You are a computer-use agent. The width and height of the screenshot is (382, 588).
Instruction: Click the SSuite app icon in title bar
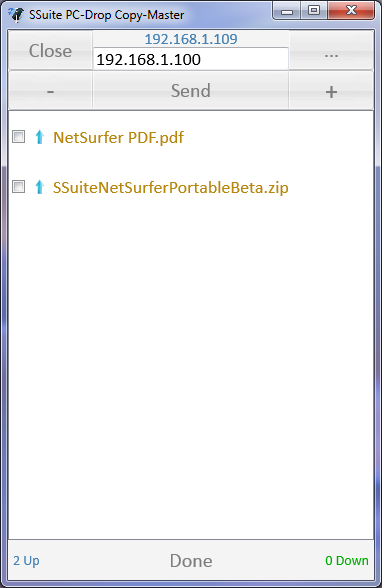(16, 15)
